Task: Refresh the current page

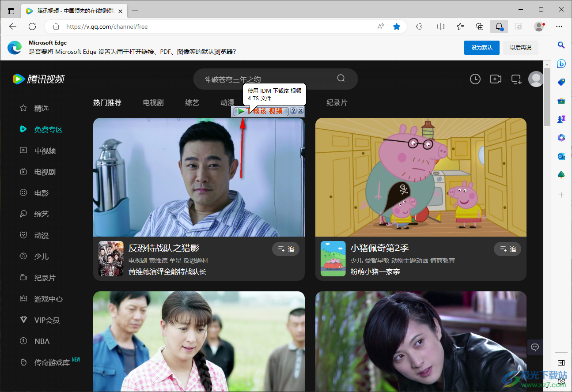Action: tap(32, 26)
